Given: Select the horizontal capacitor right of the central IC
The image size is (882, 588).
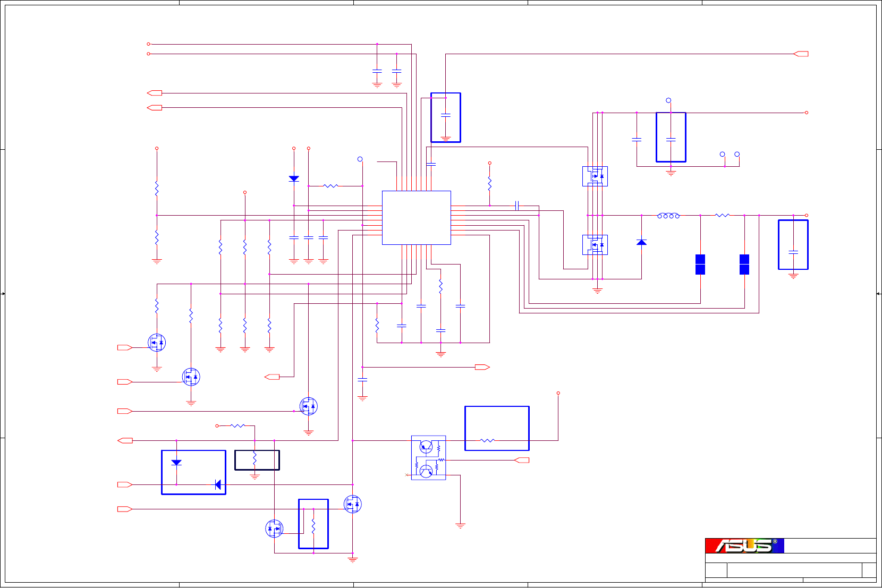Looking at the screenshot, I should click(x=517, y=206).
